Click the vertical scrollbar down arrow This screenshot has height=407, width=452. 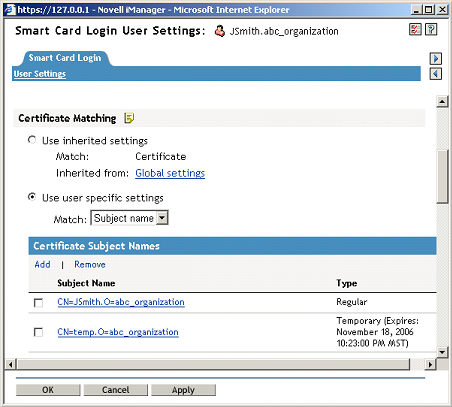pyautogui.click(x=442, y=352)
